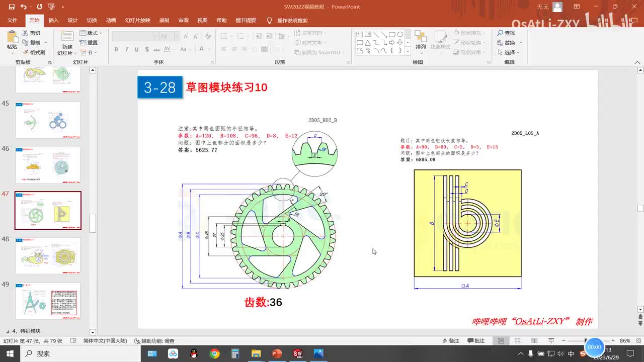
Task: Open the 选择 select dropdown
Action: click(508, 52)
